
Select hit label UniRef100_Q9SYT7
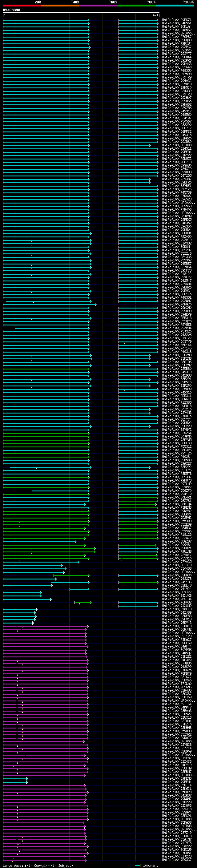pyautogui.click(x=177, y=54)
